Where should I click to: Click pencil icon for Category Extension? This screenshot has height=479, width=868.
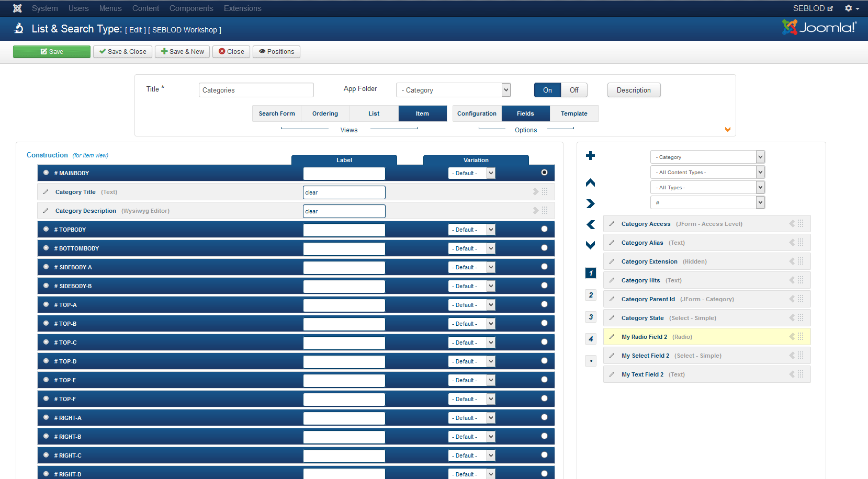(x=612, y=261)
